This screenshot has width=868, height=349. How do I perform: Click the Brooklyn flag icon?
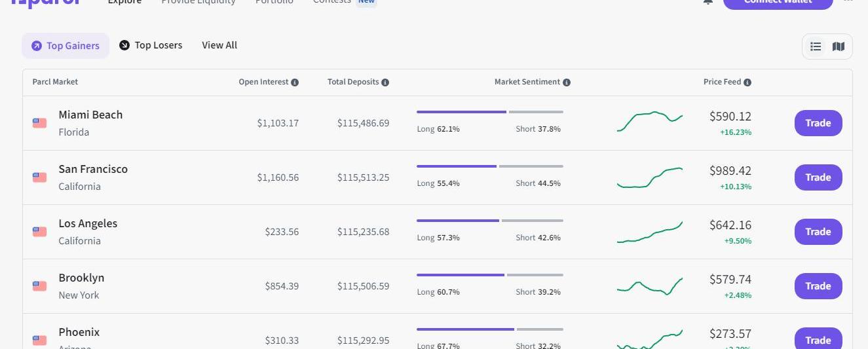pyautogui.click(x=39, y=286)
